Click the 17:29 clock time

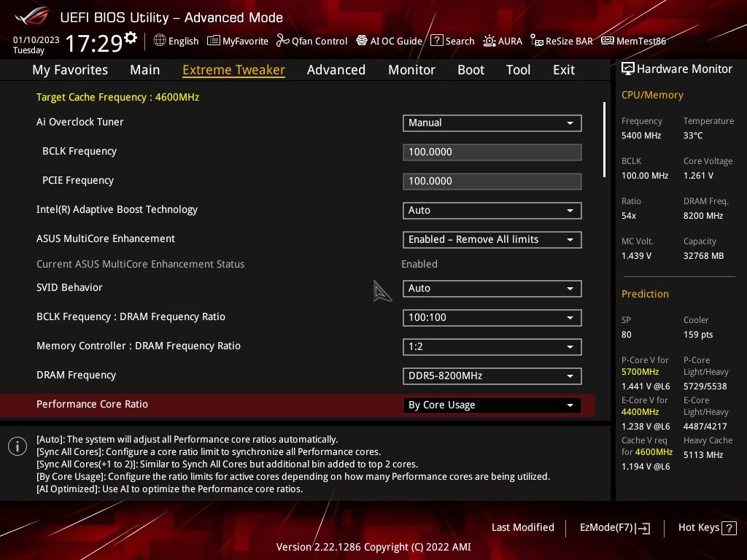[94, 43]
